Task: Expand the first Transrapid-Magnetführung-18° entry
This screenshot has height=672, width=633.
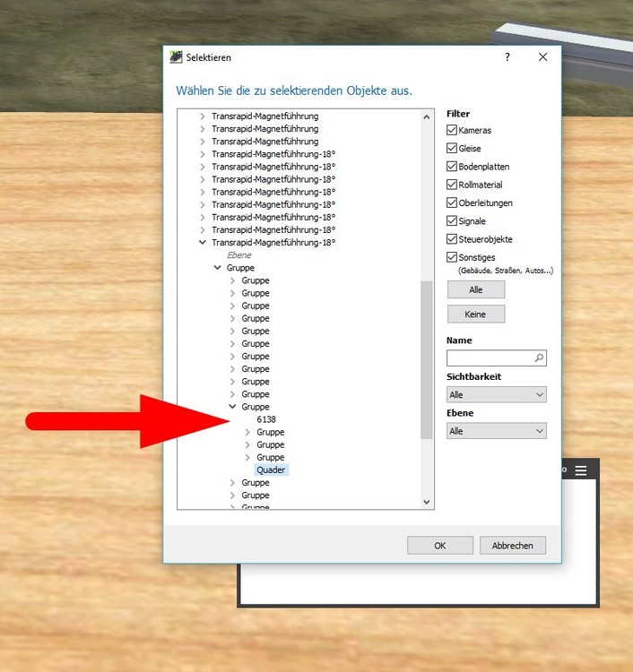Action: [x=203, y=154]
